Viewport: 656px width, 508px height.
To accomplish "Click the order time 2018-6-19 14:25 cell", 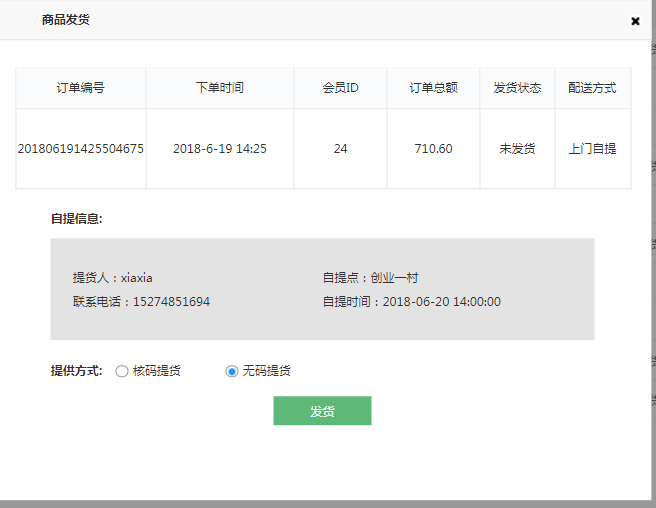I will pos(219,149).
